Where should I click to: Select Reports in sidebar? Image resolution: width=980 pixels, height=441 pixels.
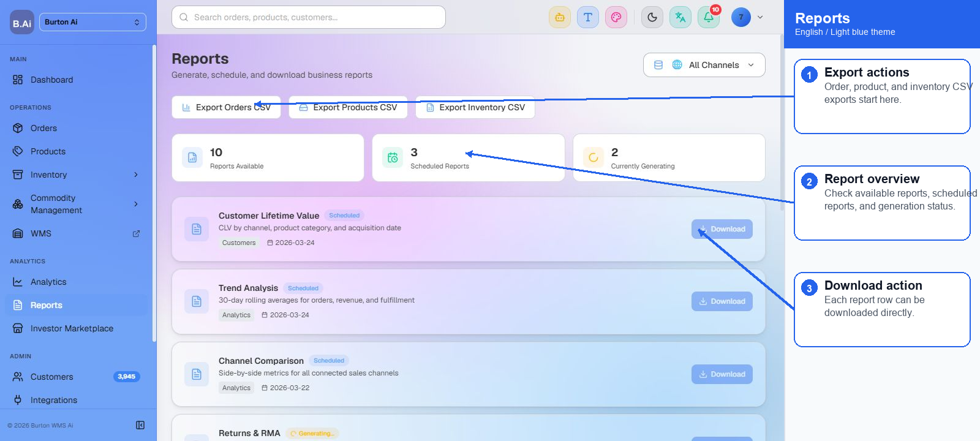77,305
